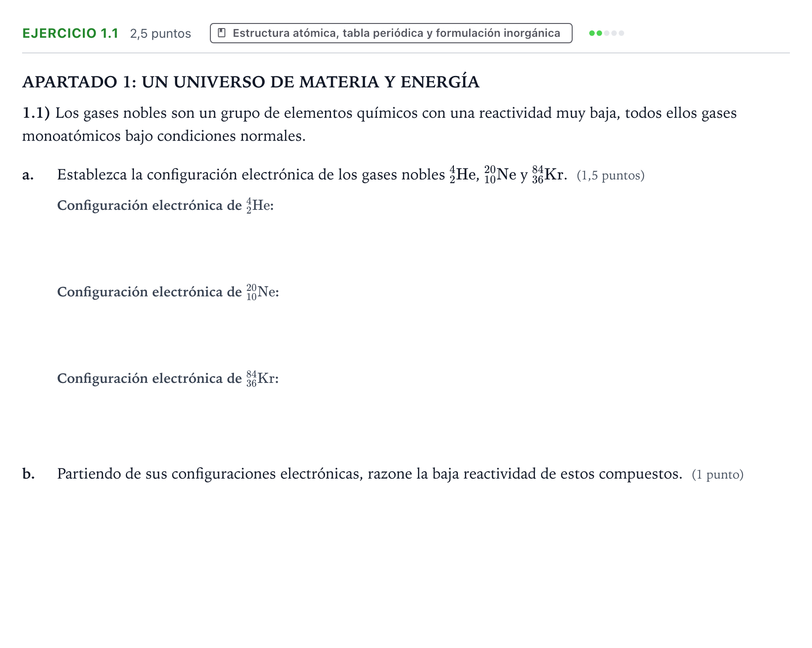Click the '(1 punto)' label

click(717, 474)
